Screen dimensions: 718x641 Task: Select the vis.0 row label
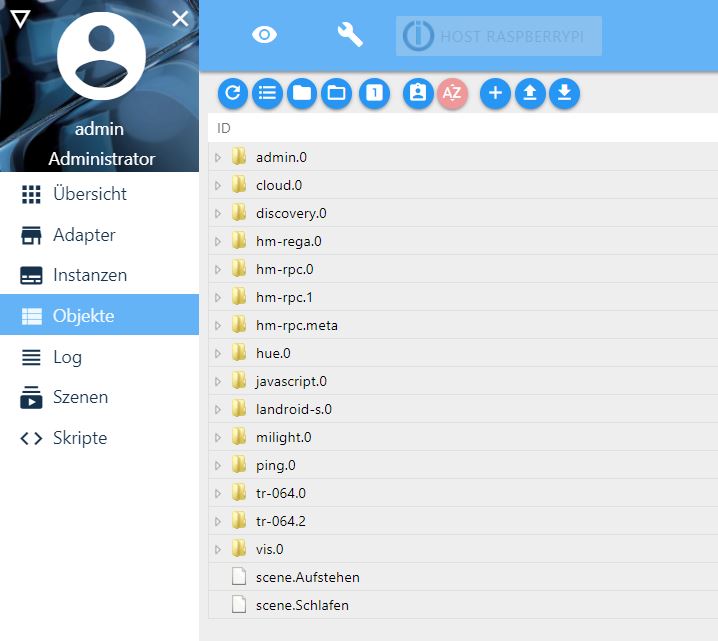click(270, 549)
